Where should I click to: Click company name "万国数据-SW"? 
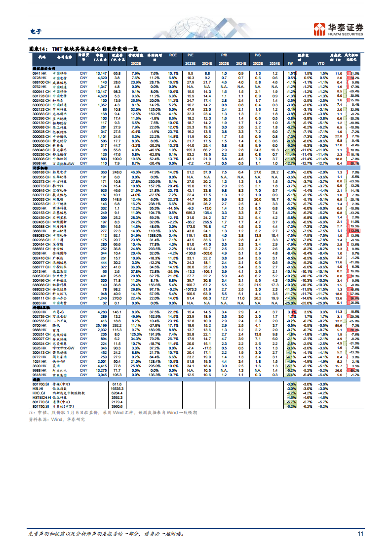tap(64, 164)
